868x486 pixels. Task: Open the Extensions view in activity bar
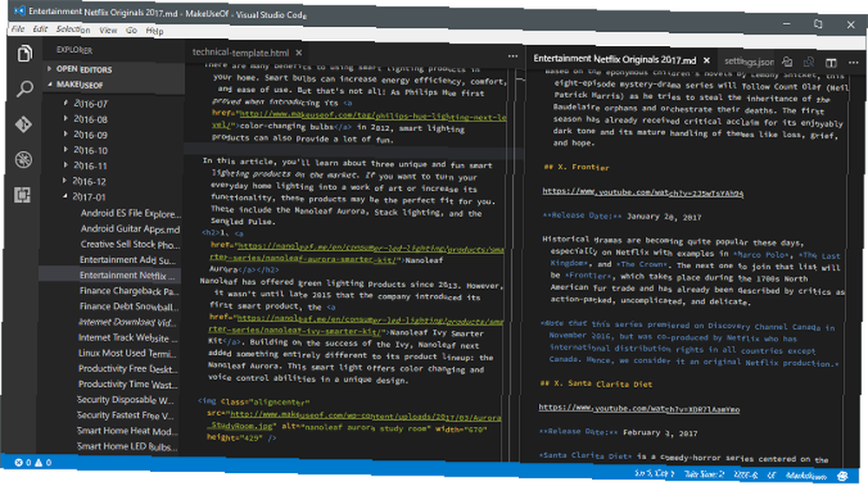(x=23, y=195)
